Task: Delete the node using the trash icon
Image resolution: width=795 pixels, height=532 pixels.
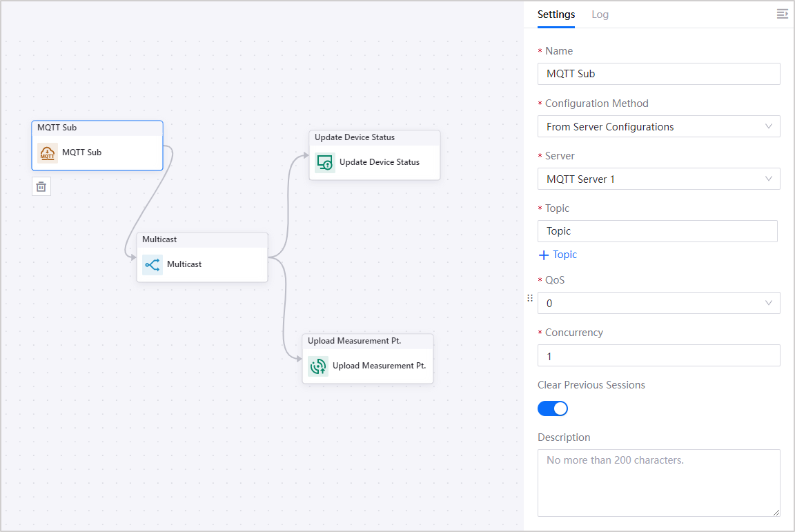Action: tap(41, 186)
